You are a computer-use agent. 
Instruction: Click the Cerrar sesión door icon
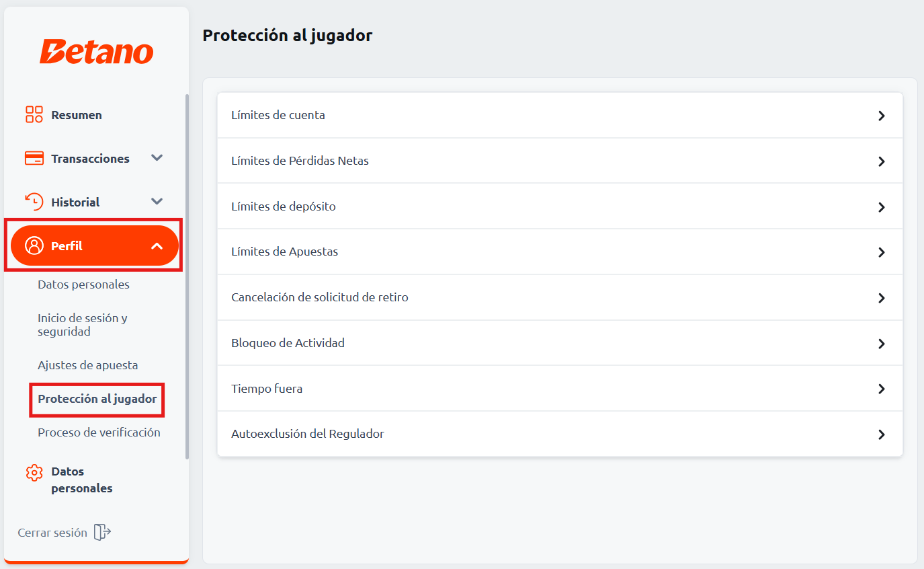click(x=102, y=532)
